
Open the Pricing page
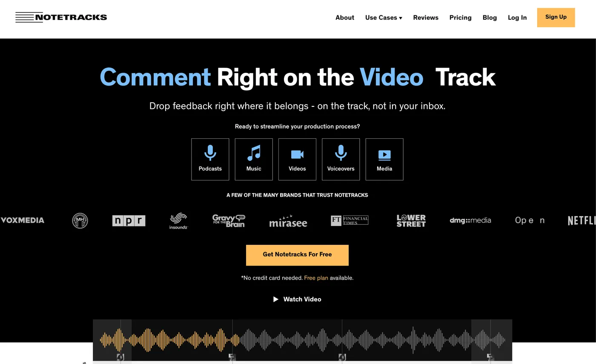460,17
